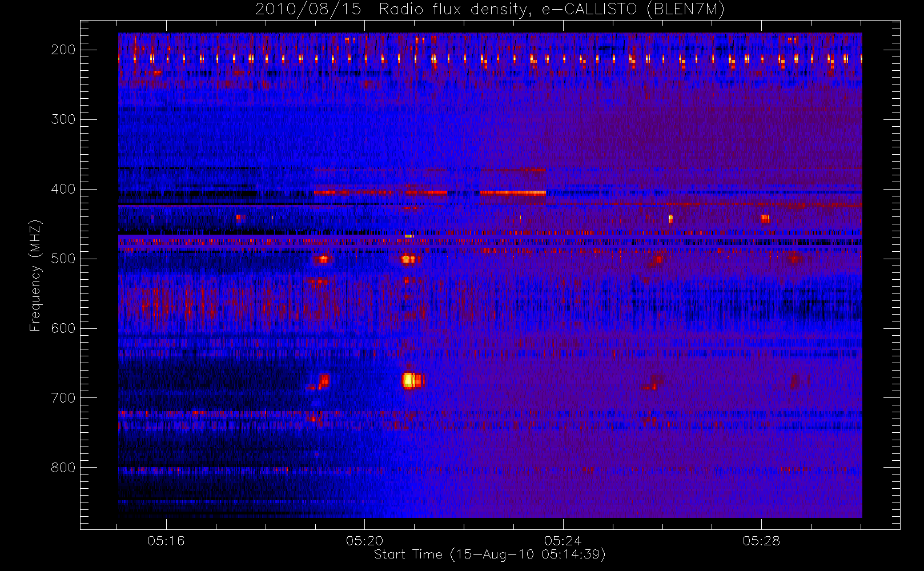This screenshot has width=924, height=571.
Task: Click the '05:24' time axis label
Action: (x=563, y=541)
